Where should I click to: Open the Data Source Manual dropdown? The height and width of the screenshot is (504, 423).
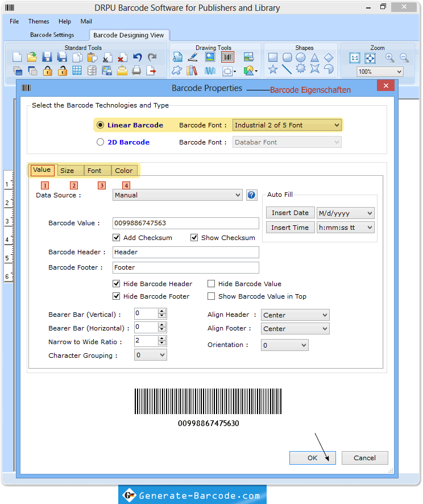(x=177, y=195)
